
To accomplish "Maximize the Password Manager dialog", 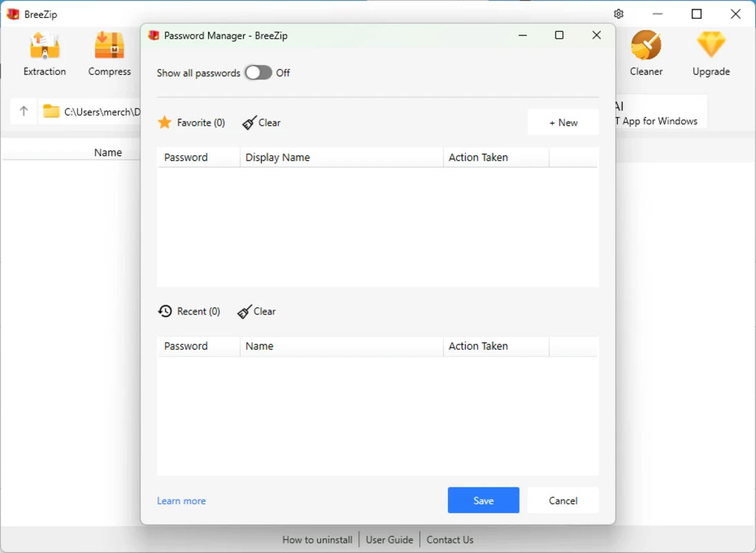I will 559,35.
